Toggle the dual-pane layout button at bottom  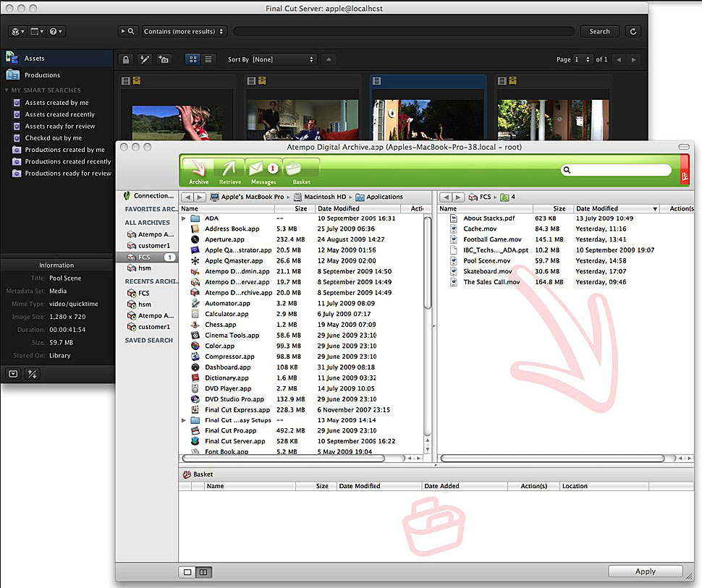pyautogui.click(x=203, y=572)
